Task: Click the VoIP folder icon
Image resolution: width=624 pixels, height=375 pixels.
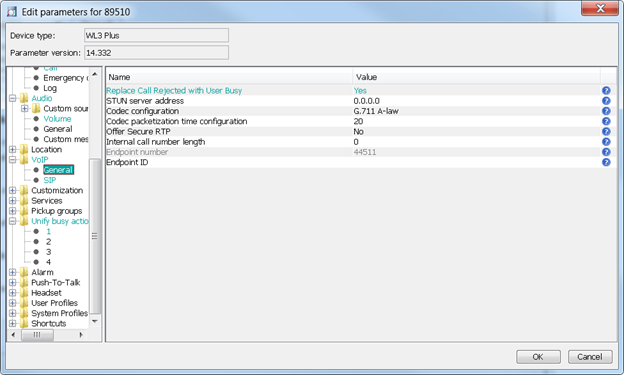Action: tap(24, 160)
